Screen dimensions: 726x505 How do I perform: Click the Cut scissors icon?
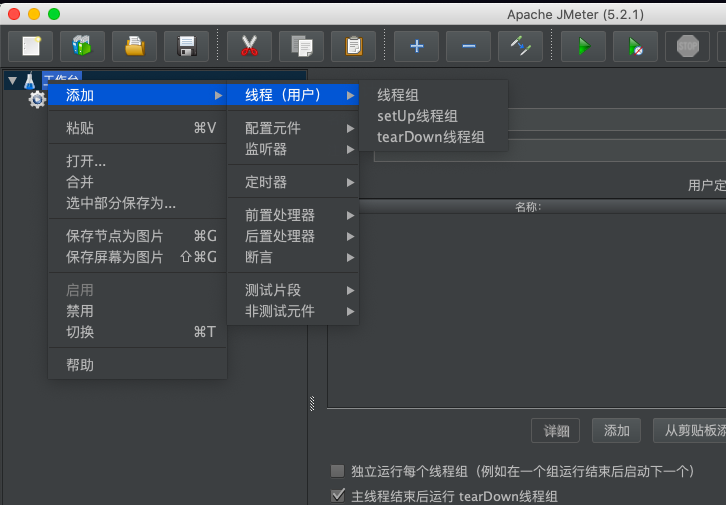pyautogui.click(x=249, y=46)
